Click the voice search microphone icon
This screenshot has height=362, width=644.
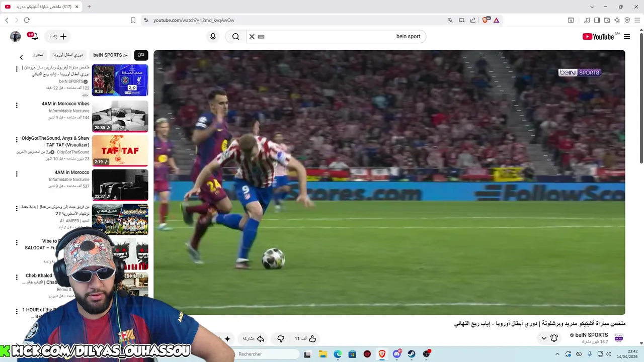pyautogui.click(x=213, y=36)
